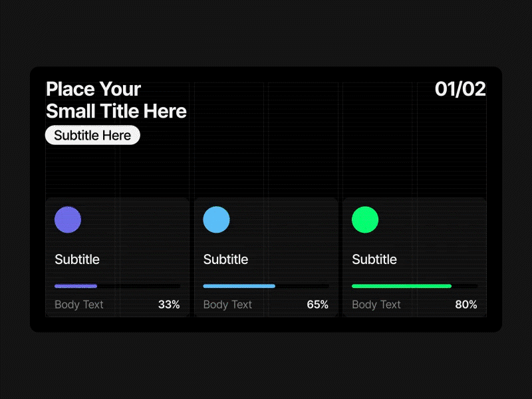Click the 33% value
This screenshot has height=399, width=532.
[x=169, y=305]
